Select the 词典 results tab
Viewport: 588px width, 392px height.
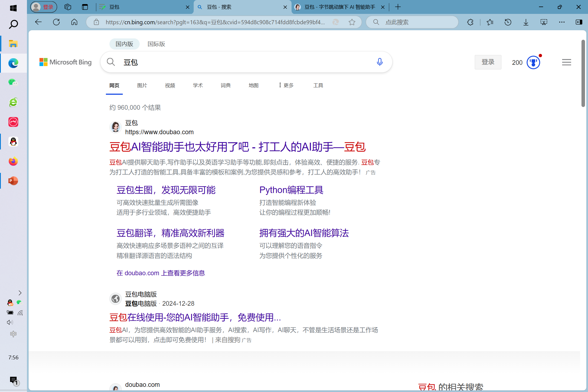tap(225, 85)
